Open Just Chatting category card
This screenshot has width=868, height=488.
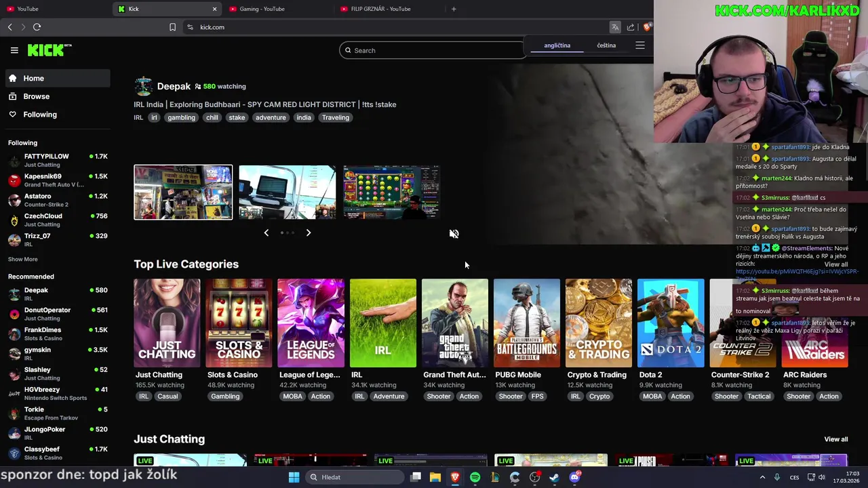[167, 323]
